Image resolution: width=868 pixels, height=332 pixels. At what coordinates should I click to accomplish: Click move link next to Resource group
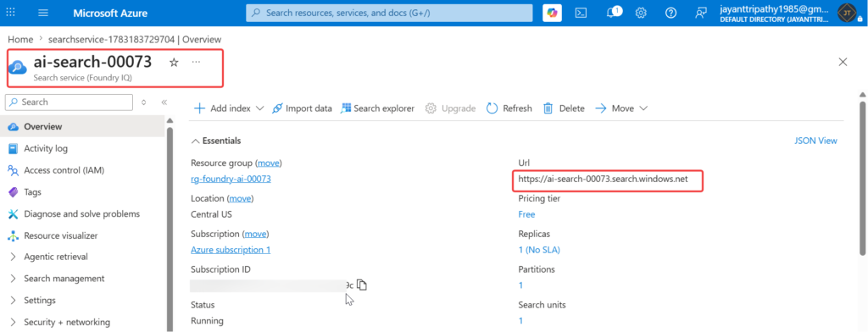[x=269, y=163]
